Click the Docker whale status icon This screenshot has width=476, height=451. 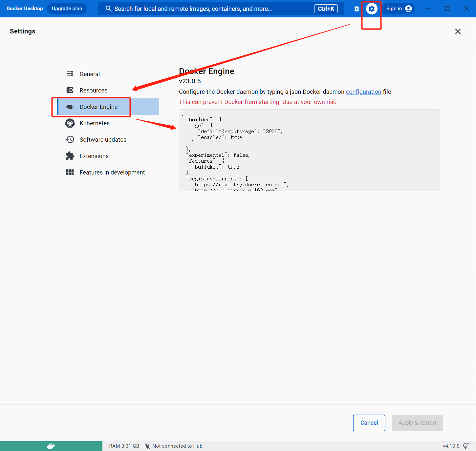click(51, 446)
